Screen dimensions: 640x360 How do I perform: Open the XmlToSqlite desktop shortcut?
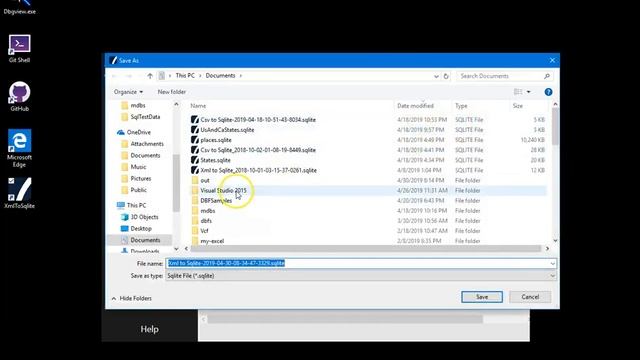[19, 193]
